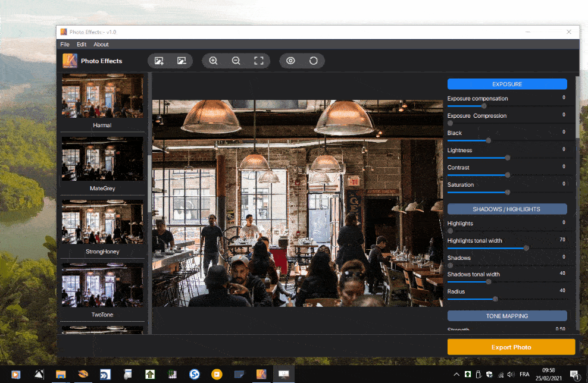The image size is (588, 383).
Task: Open the orange media player taskbar icon
Action: coord(15,374)
